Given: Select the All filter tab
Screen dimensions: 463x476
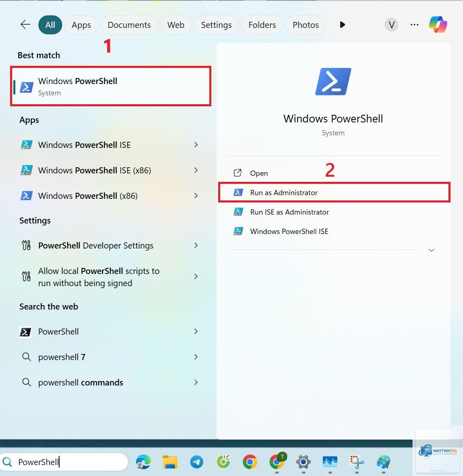Looking at the screenshot, I should (x=50, y=25).
